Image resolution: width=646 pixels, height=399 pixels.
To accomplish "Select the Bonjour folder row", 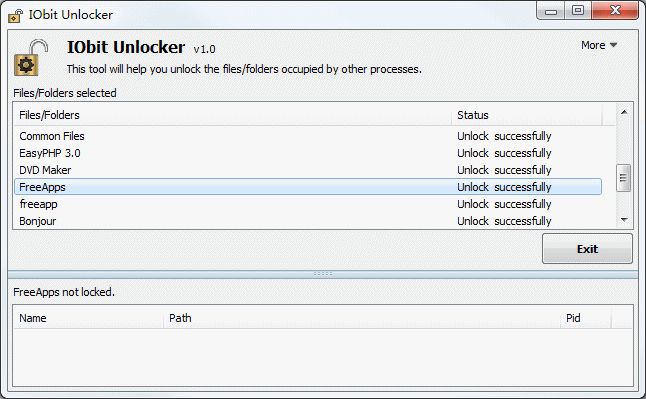I will click(308, 221).
